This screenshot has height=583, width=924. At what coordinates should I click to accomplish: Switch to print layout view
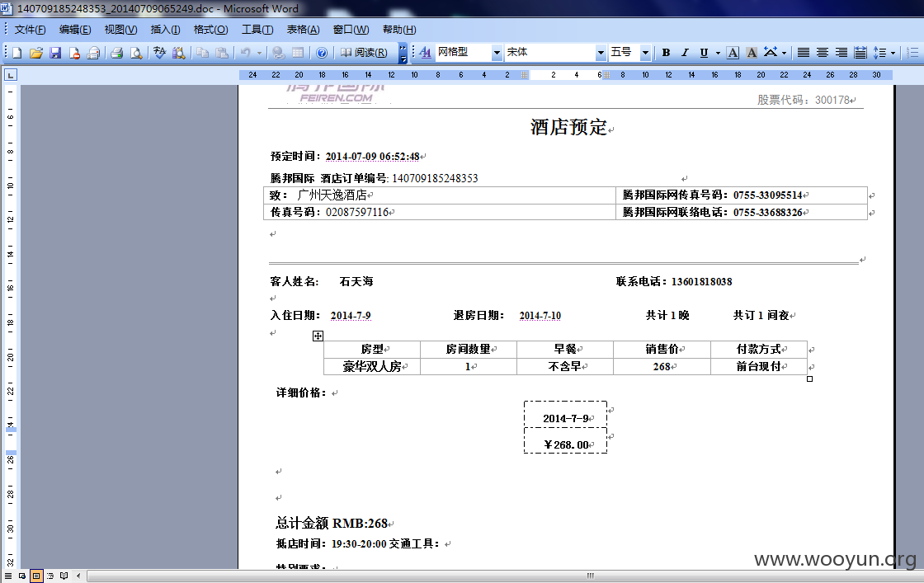36,576
